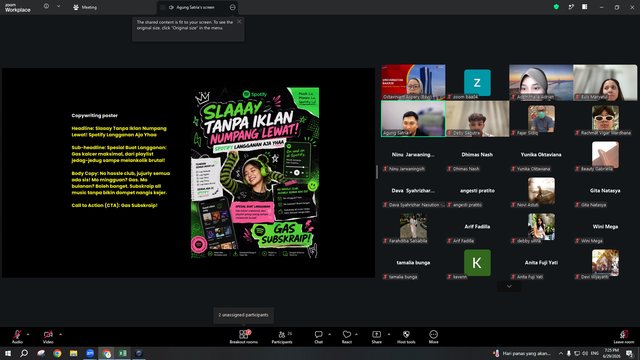Open the Breakout rooms panel
This screenshot has width=640, height=360.
pos(243,337)
